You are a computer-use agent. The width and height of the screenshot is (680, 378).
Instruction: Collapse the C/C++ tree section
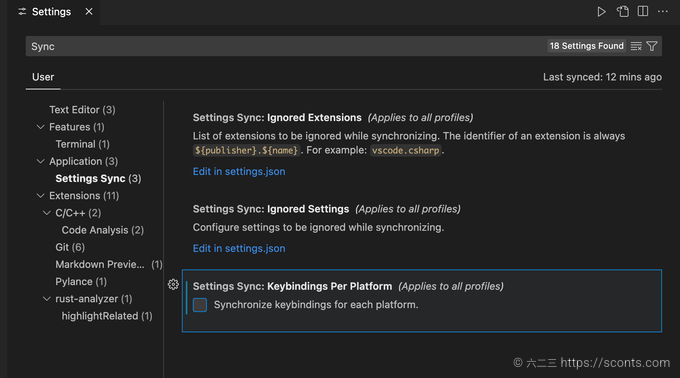[47, 213]
